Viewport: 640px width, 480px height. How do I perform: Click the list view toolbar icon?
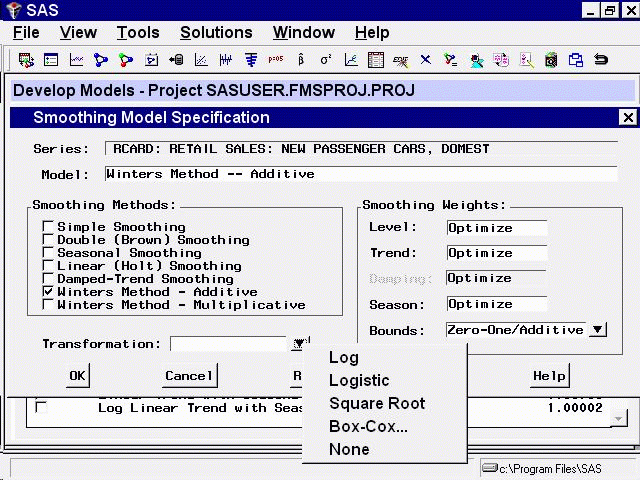tap(51, 60)
